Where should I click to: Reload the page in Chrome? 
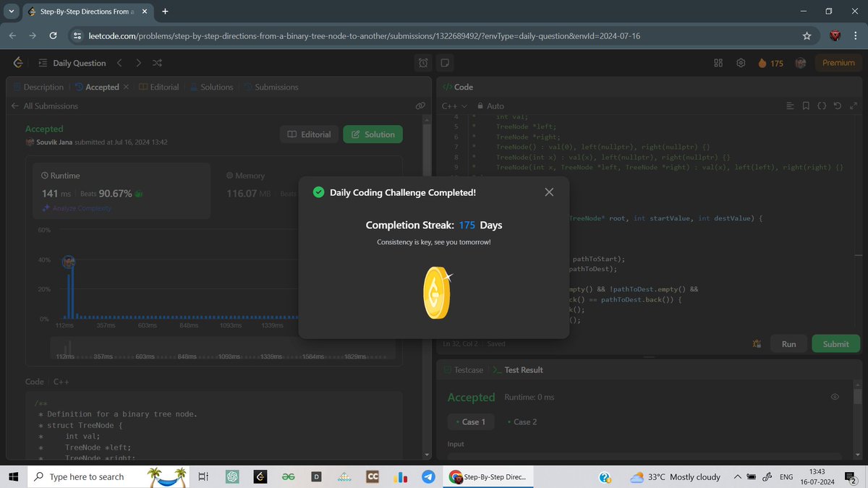click(53, 35)
